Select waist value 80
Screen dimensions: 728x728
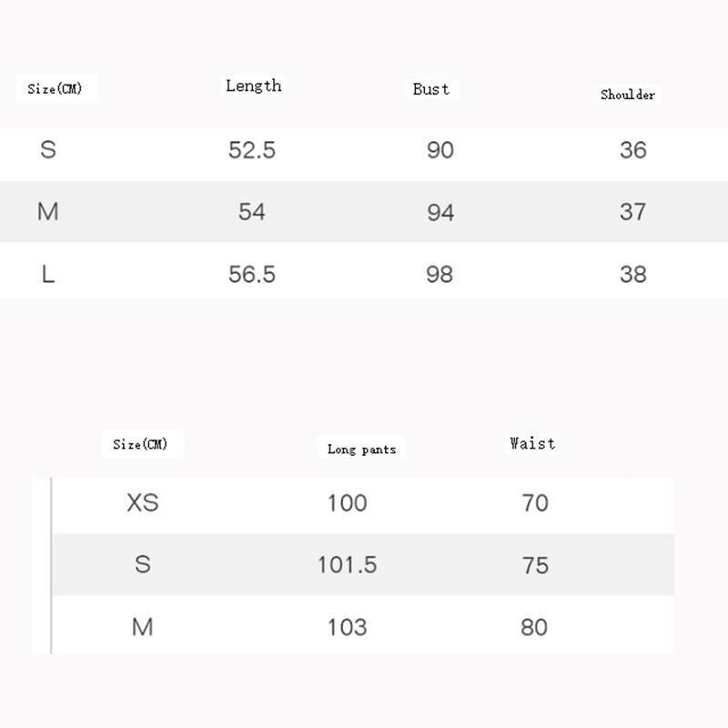[x=535, y=627]
